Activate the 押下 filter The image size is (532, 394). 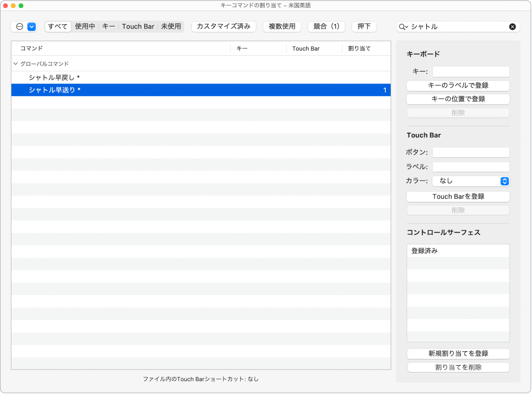[x=364, y=27]
